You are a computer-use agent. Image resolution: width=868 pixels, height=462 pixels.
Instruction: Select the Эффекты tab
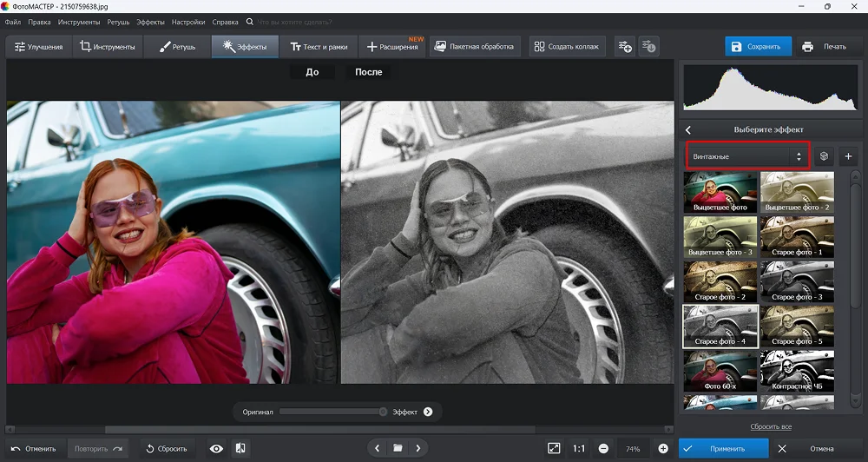coord(245,47)
